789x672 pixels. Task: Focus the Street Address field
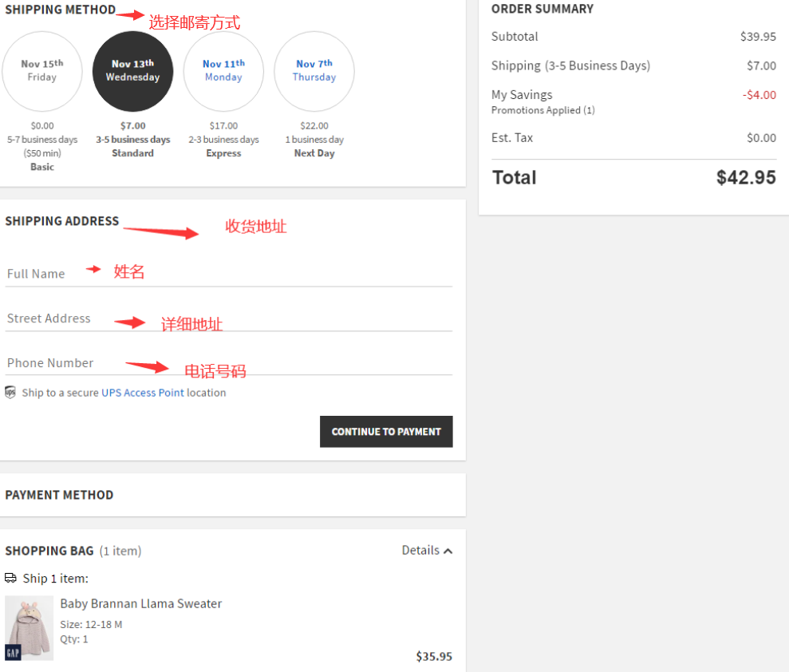(x=228, y=318)
